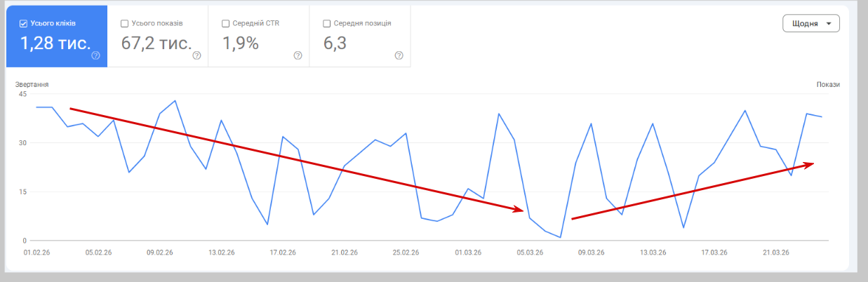Screen dimensions: 868x282
Task: Click the 01.02.26 date label
Action: click(x=36, y=253)
